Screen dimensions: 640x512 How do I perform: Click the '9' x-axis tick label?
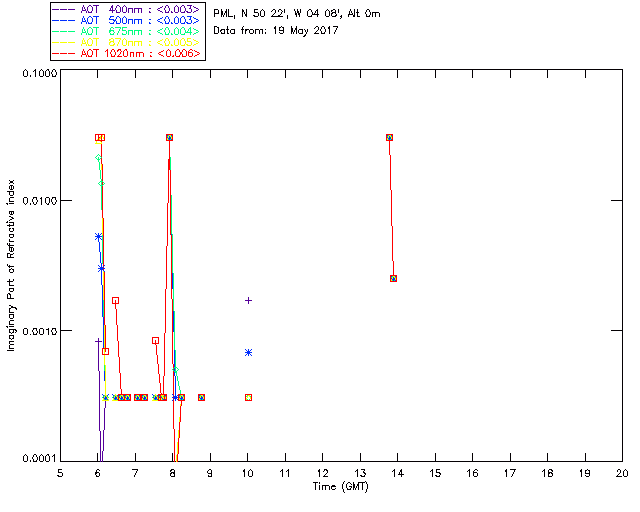(210, 473)
